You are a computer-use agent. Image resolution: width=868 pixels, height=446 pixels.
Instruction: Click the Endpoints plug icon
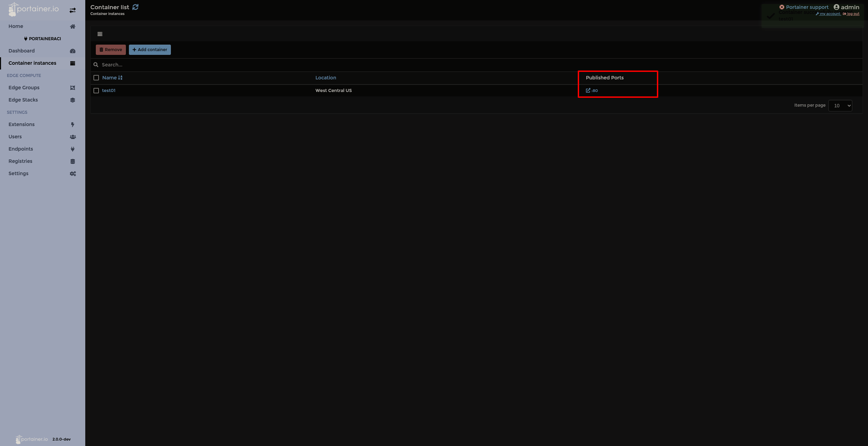tap(73, 149)
